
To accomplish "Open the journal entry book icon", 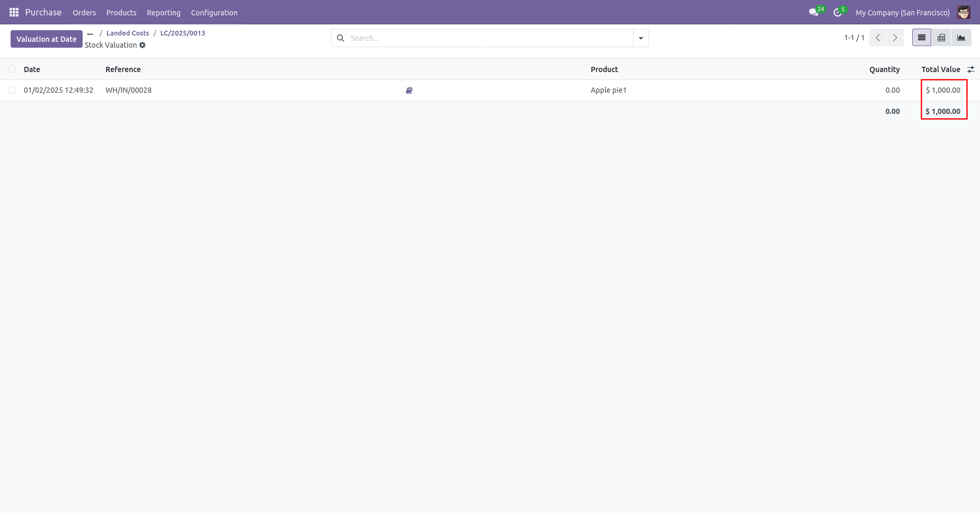I will (409, 91).
